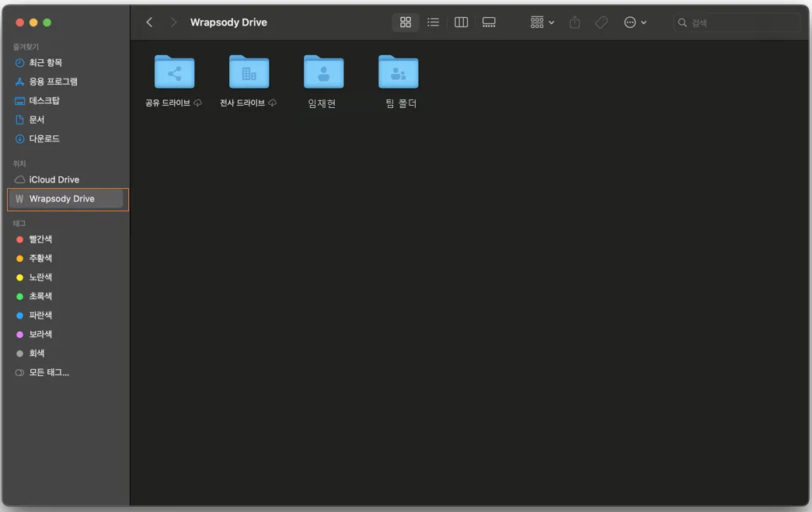Click the edit tags toolbar icon
Screen dimensions: 812x512
(601, 23)
